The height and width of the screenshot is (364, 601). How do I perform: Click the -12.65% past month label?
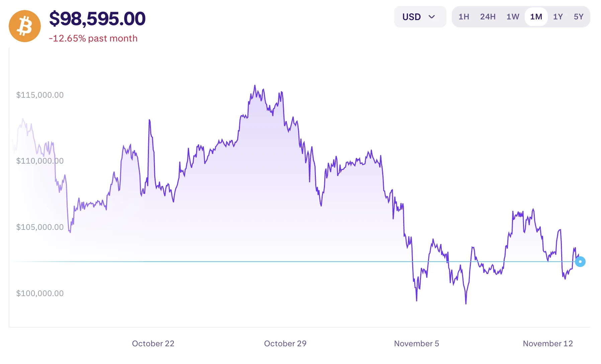[93, 38]
